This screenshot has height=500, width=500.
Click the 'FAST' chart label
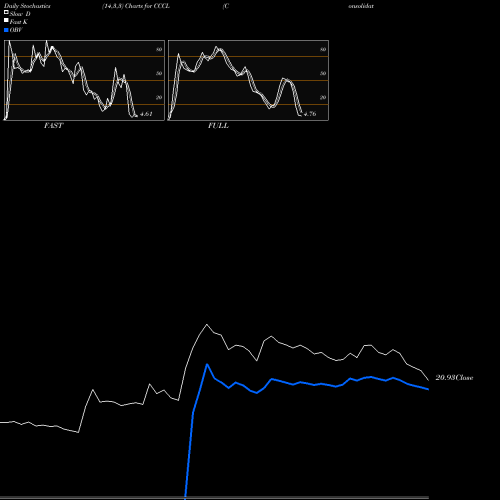[53, 126]
